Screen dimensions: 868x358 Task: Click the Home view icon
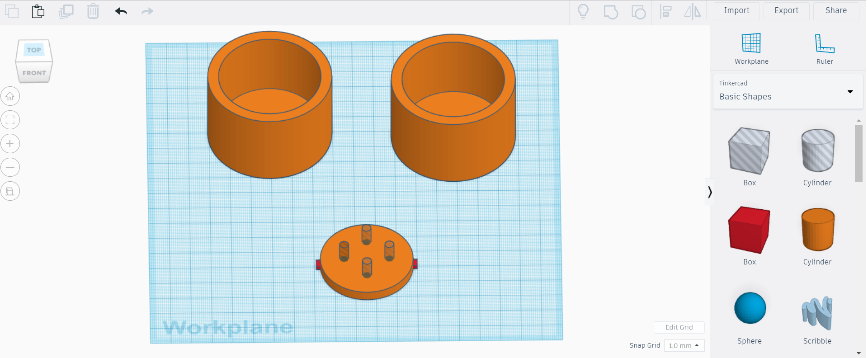coord(10,96)
